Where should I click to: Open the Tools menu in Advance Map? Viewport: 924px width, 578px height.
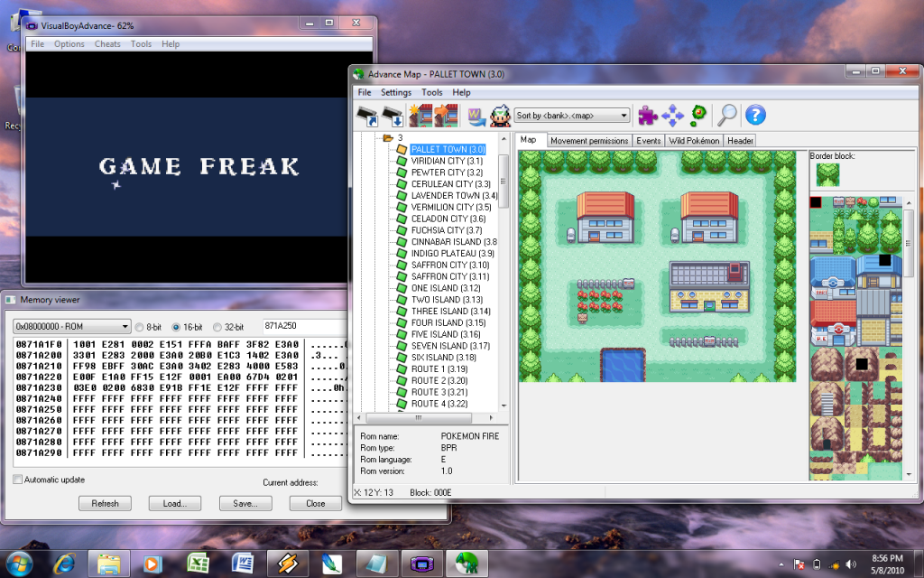pos(432,93)
